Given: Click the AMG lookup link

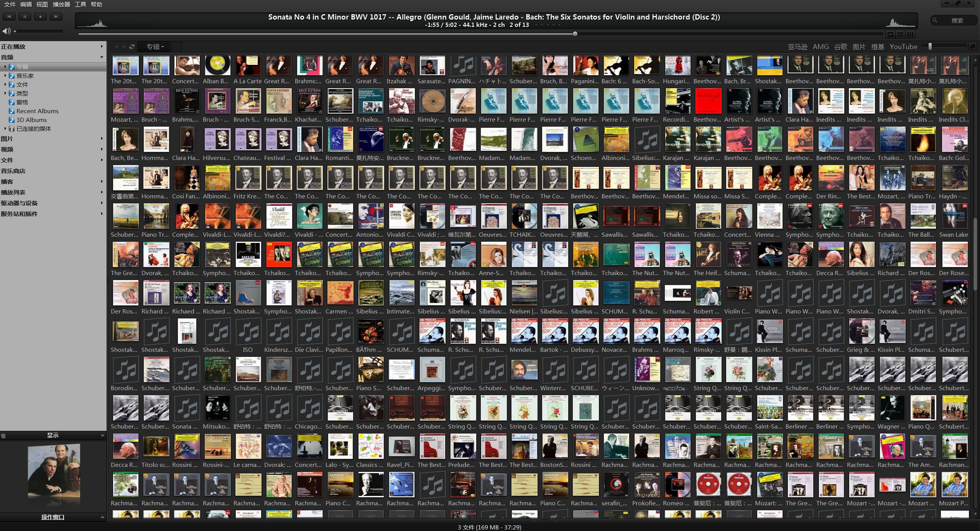Looking at the screenshot, I should point(821,46).
